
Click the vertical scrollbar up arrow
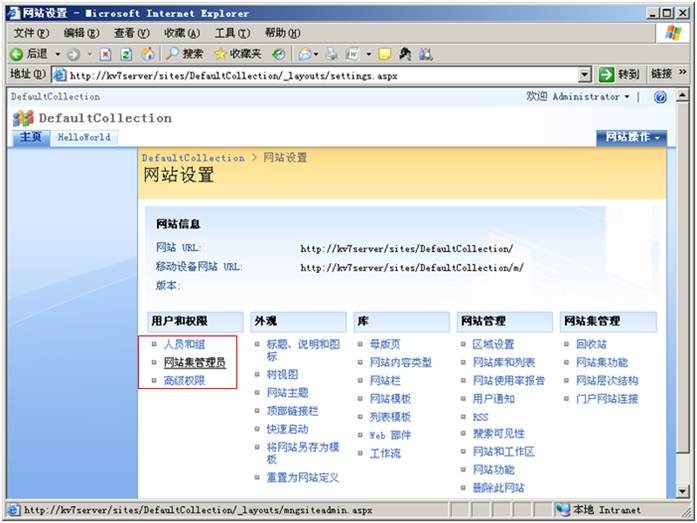click(x=682, y=96)
